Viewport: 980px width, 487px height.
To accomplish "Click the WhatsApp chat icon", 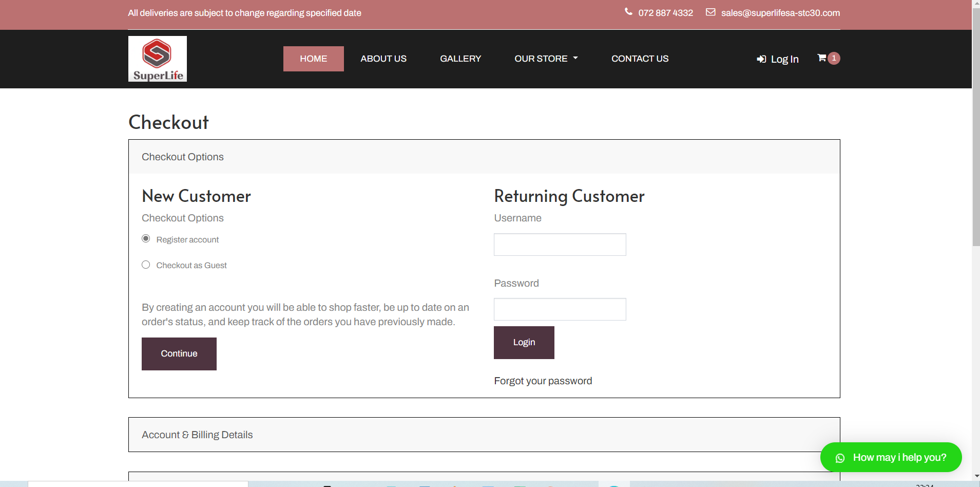I will [840, 458].
